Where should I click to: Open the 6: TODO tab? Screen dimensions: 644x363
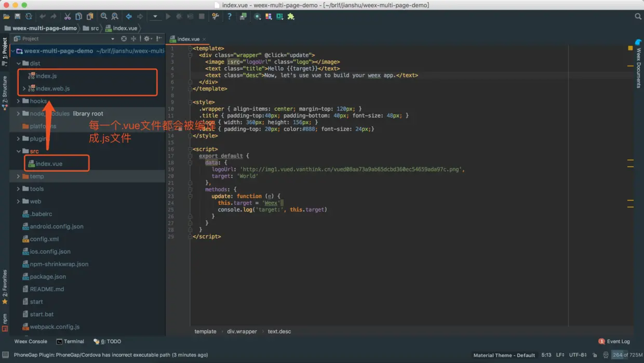point(107,342)
